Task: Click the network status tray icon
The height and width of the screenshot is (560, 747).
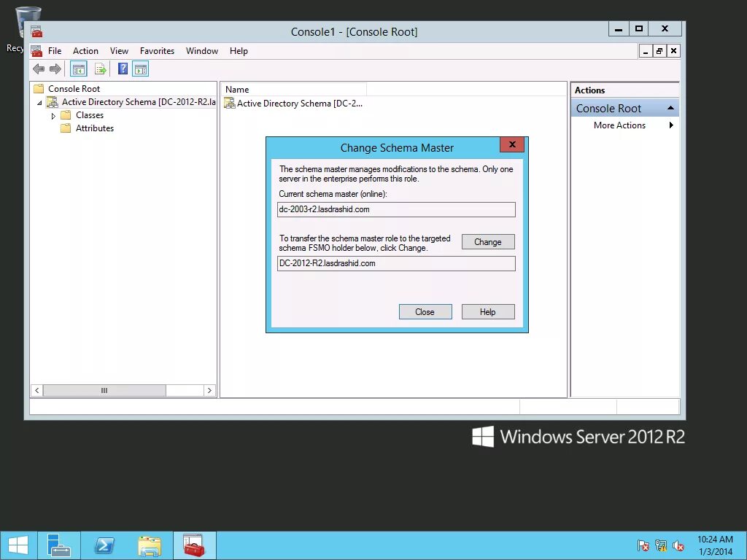Action: [661, 545]
